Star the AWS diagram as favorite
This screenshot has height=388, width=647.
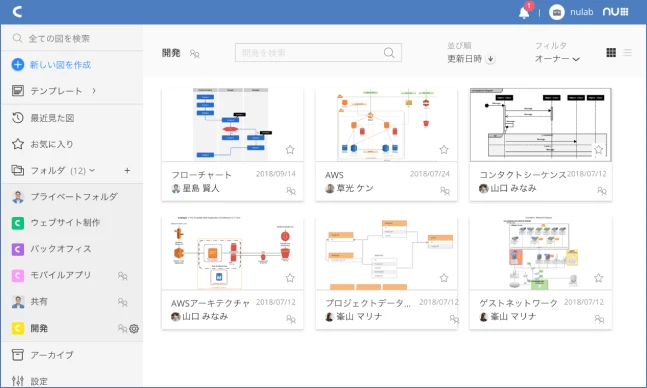pos(444,149)
